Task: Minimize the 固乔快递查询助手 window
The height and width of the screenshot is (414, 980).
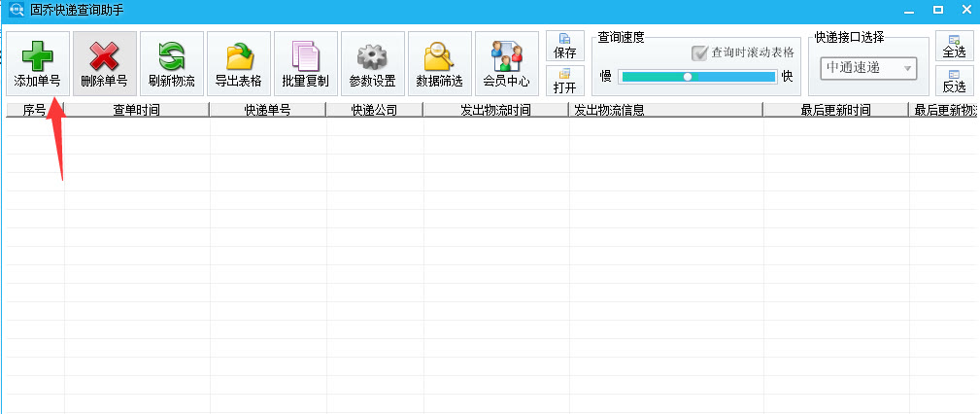Action: tap(910, 10)
